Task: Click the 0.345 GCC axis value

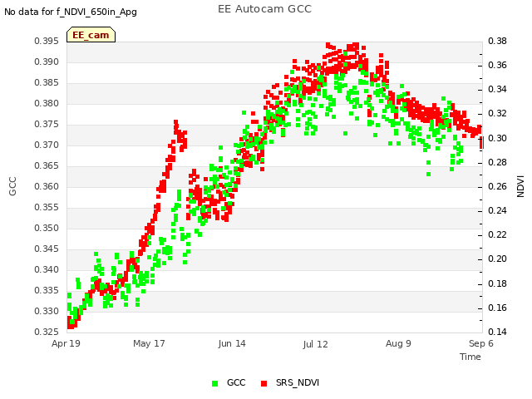Action: point(47,249)
